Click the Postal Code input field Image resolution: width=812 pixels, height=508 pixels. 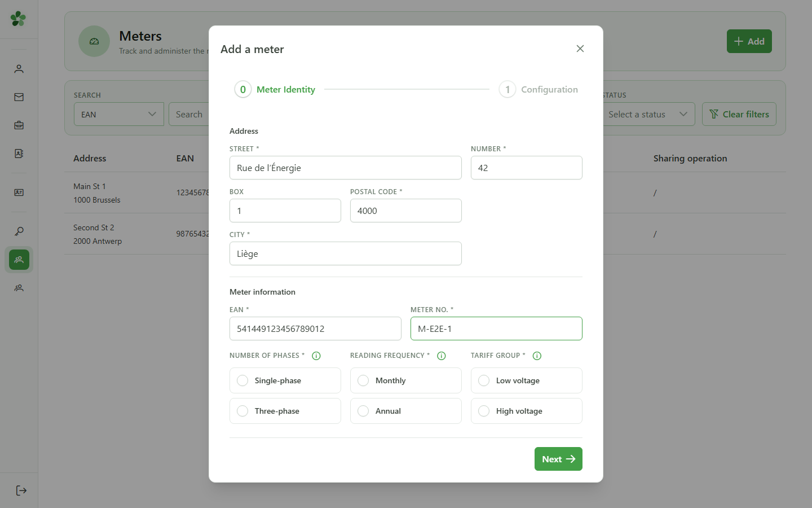406,211
